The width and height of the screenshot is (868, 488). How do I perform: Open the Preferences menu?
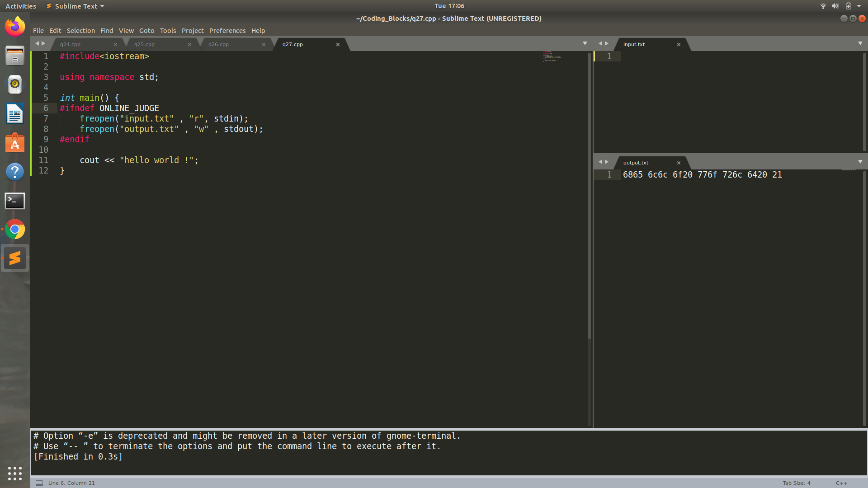[227, 31]
